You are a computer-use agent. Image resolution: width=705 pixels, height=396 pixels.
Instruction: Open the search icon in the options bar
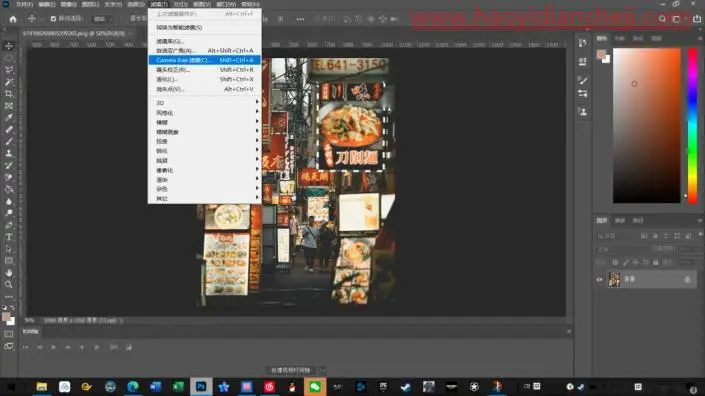(x=662, y=19)
